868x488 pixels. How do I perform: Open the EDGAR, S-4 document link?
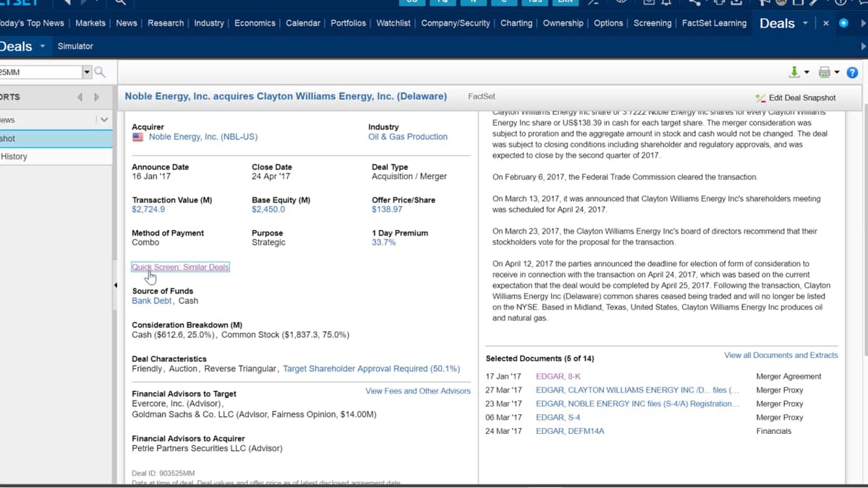click(x=558, y=418)
